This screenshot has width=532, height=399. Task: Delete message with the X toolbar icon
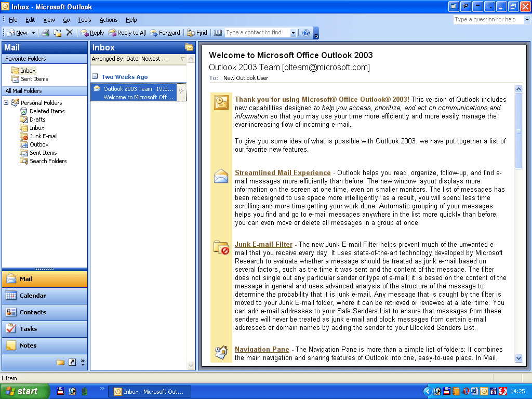70,33
